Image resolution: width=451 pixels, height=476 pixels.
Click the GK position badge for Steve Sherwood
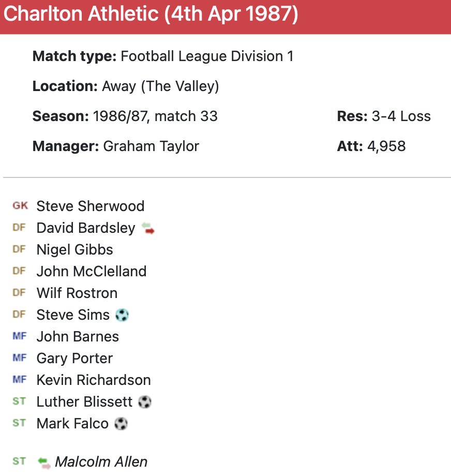coord(20,206)
